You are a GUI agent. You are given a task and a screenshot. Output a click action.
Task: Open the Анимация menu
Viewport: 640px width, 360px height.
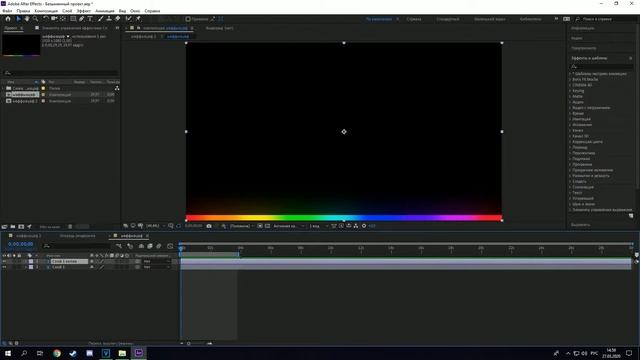click(x=105, y=11)
